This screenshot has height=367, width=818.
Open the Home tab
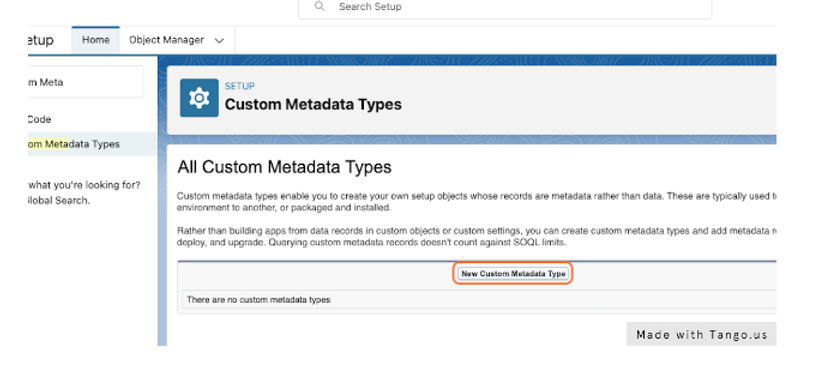[x=95, y=40]
